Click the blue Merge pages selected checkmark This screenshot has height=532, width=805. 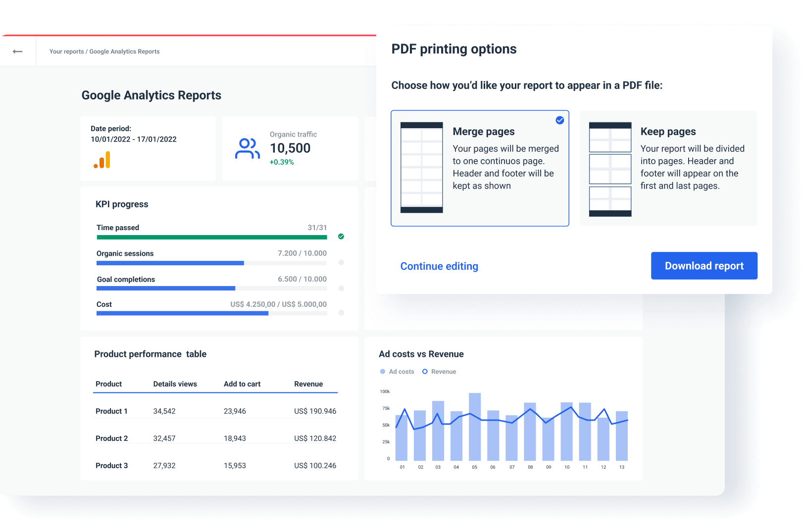click(x=560, y=120)
